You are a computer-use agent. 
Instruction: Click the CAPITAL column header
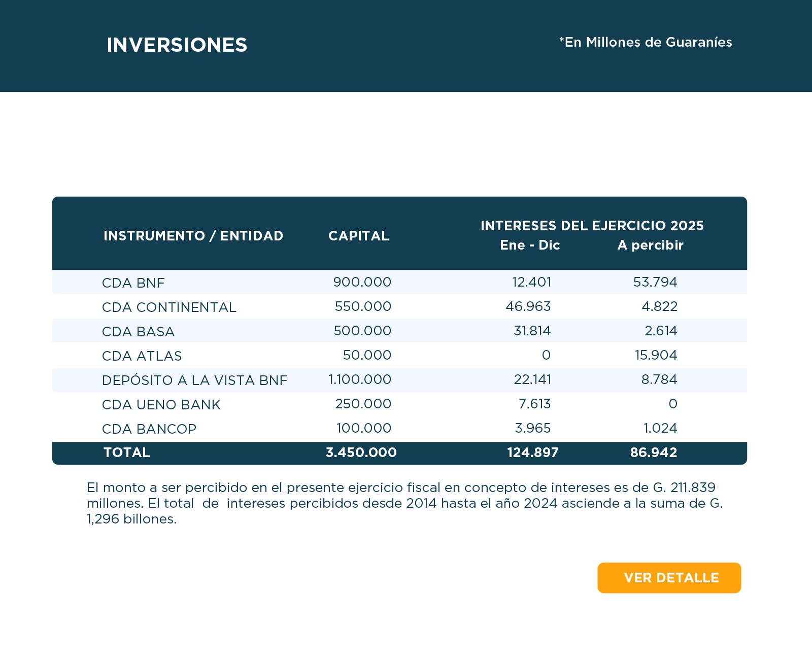pos(358,236)
